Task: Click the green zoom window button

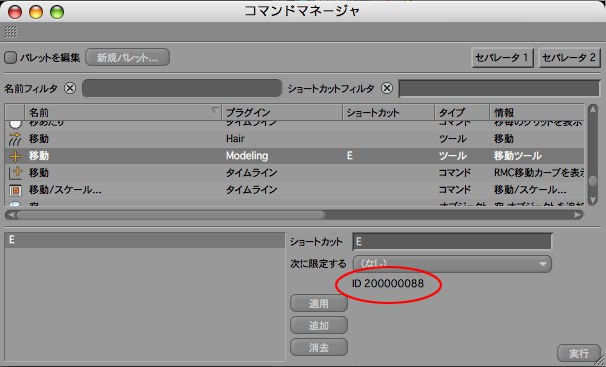Action: (x=57, y=12)
